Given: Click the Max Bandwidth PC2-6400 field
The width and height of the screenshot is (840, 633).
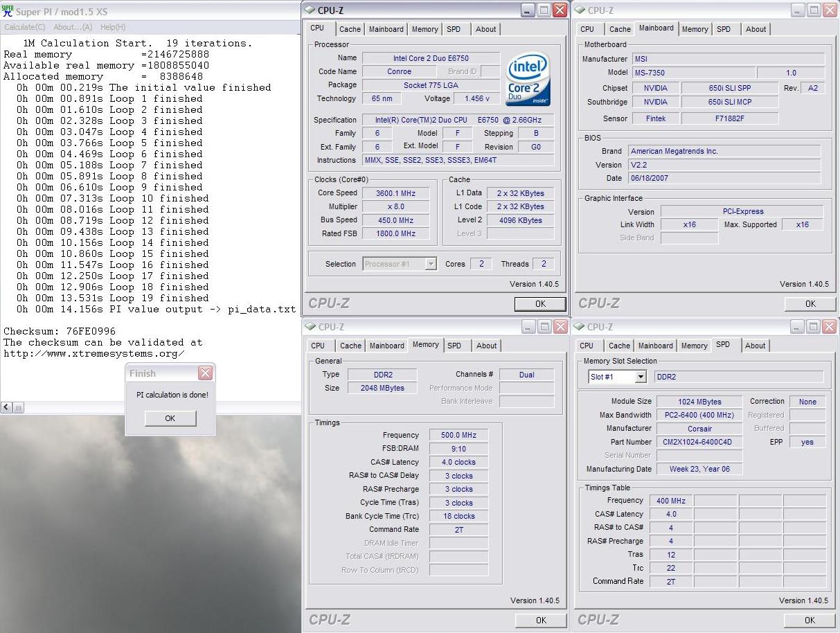Looking at the screenshot, I should click(699, 415).
